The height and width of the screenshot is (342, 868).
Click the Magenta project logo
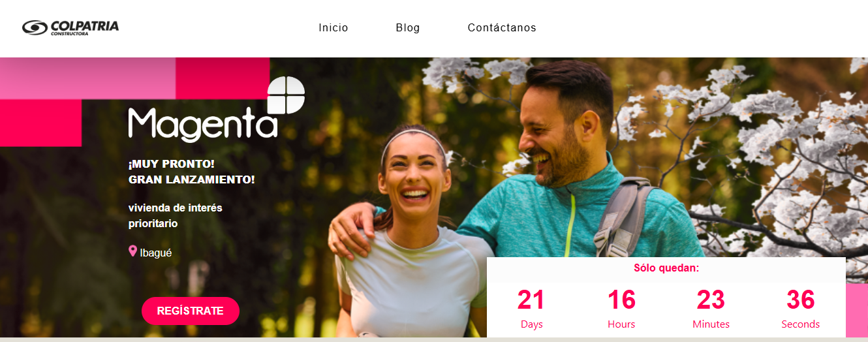coord(216,110)
